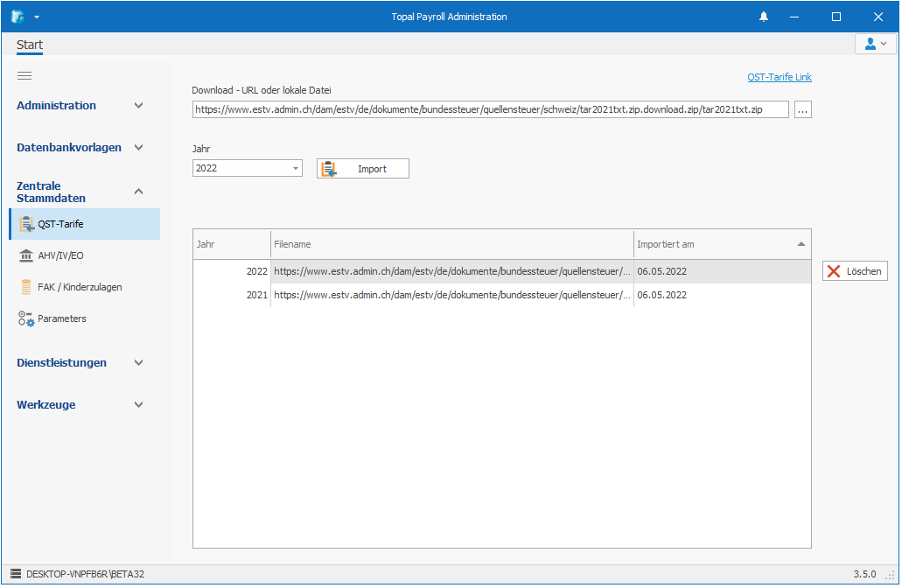Open FAK / Kinderzulagen coins icon

pos(26,287)
